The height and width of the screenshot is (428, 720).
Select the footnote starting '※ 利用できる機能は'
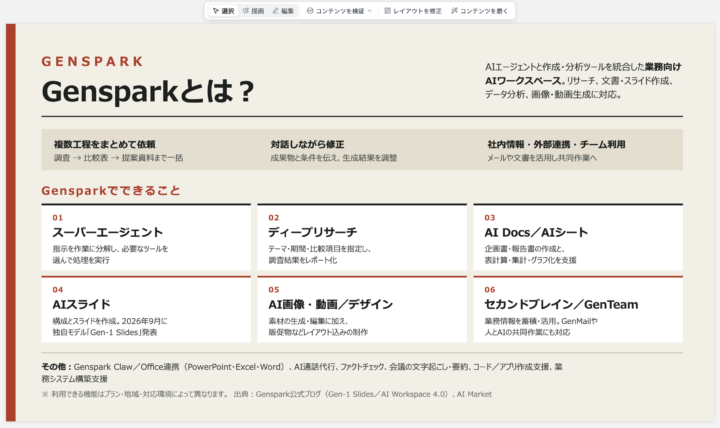coord(266,394)
